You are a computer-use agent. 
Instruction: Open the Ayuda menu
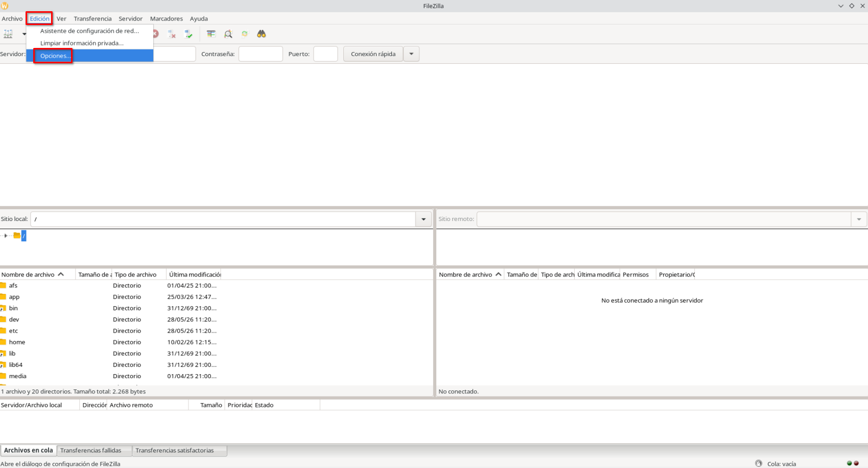[199, 18]
